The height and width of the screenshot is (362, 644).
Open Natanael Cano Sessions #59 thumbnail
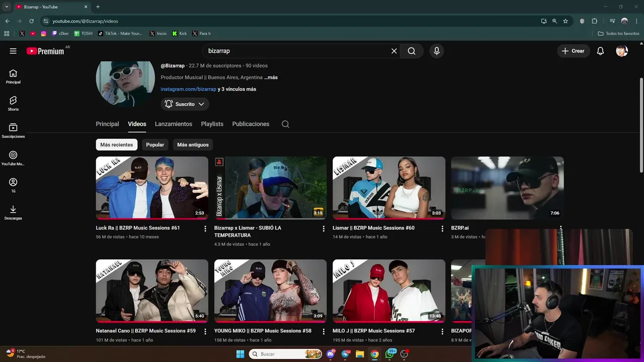[152, 291]
